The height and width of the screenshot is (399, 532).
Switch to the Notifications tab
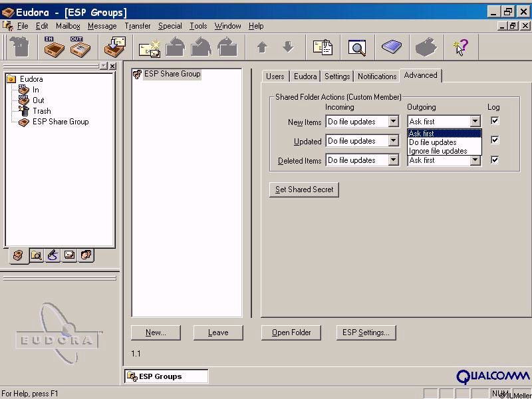(x=377, y=76)
